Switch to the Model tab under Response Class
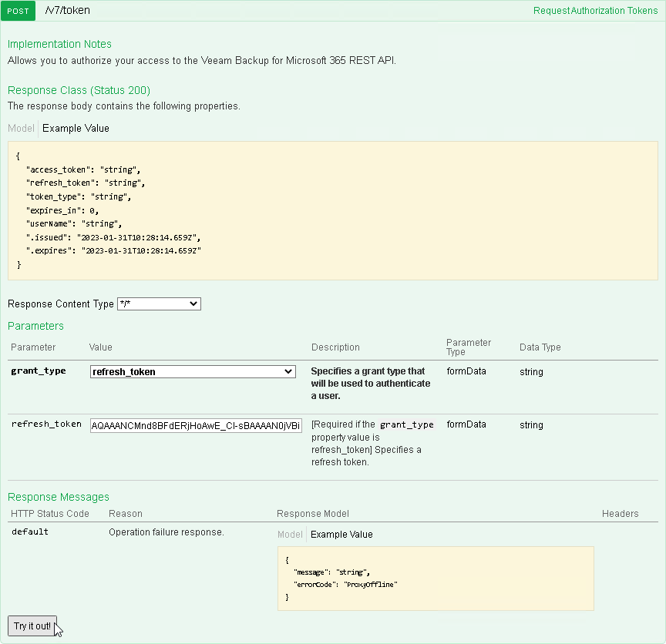The height and width of the screenshot is (644, 666). [x=21, y=129]
